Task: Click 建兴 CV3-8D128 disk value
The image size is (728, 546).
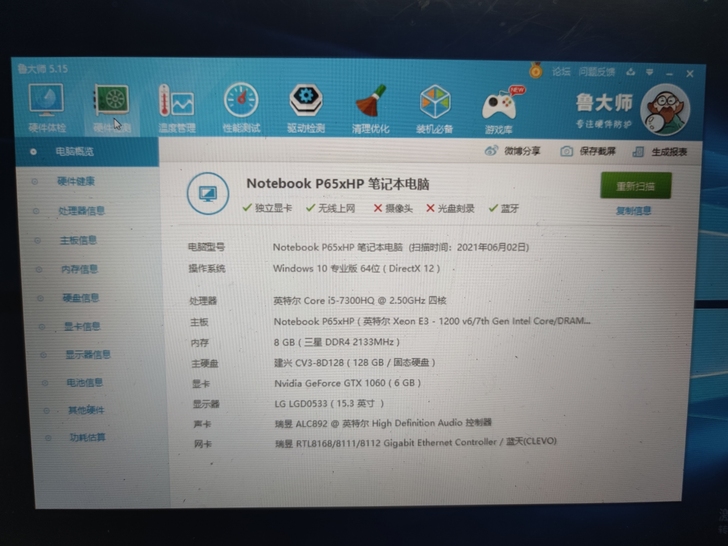Action: (x=355, y=362)
